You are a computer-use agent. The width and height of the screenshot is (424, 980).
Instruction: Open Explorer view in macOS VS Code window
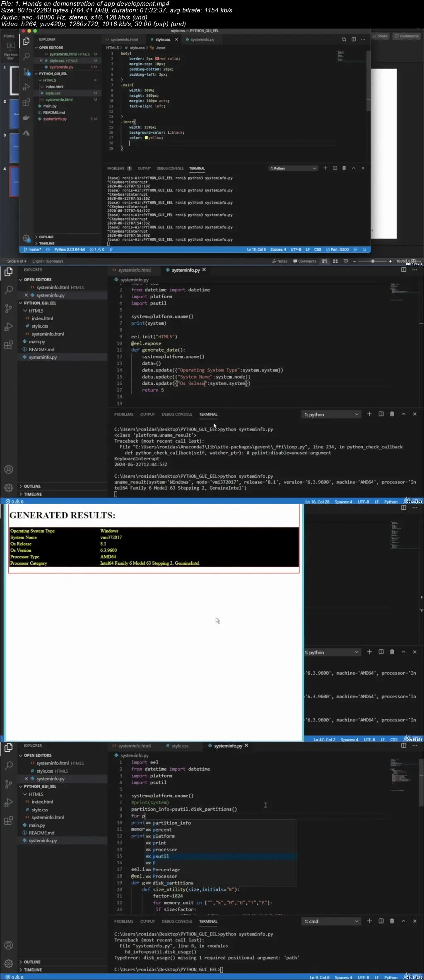pos(26,41)
